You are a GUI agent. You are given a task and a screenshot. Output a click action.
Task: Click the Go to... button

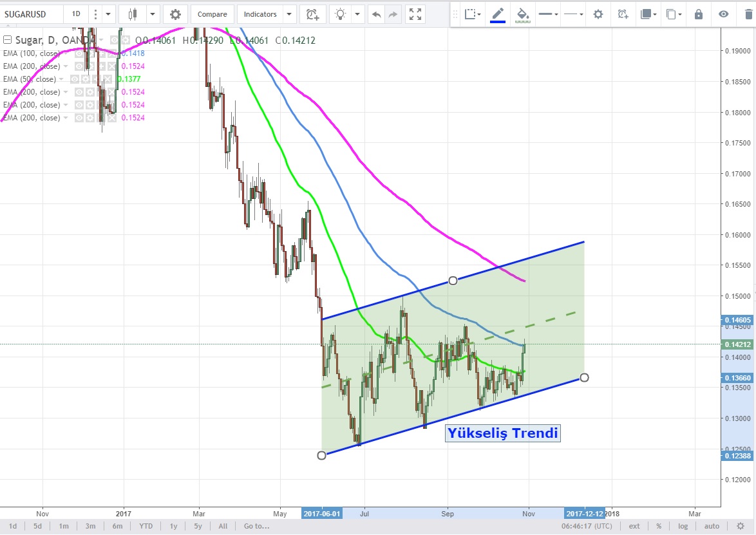pyautogui.click(x=255, y=526)
